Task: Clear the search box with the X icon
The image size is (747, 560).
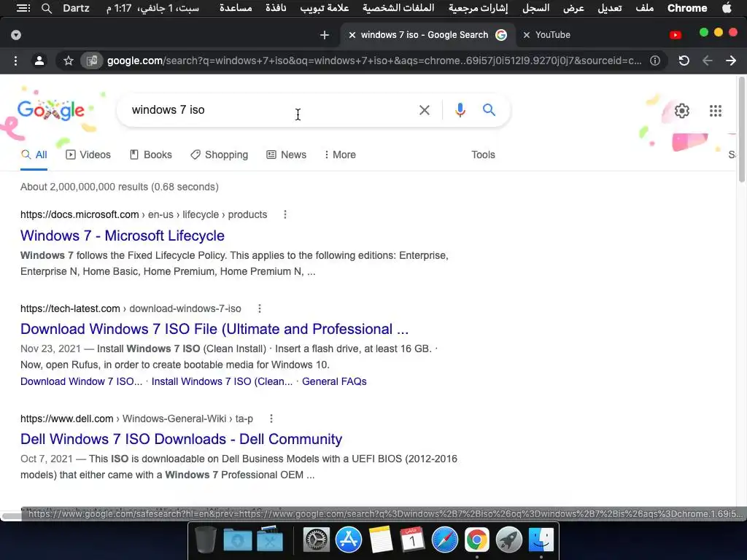Action: pyautogui.click(x=424, y=110)
